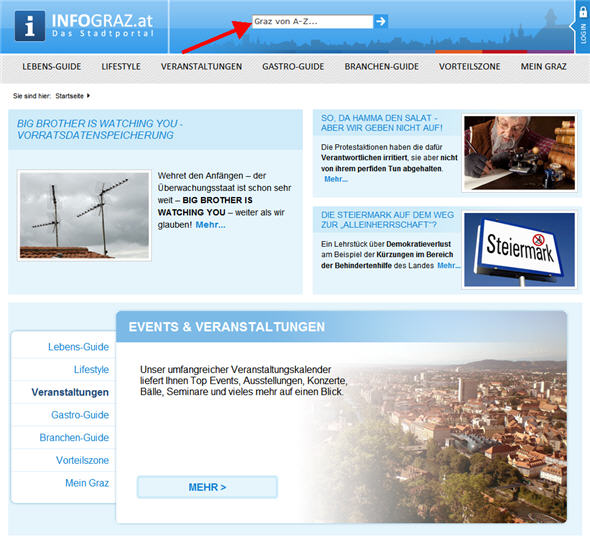Open the BRANCHEN-GUIDE menu
This screenshot has width=590, height=539.
(382, 67)
